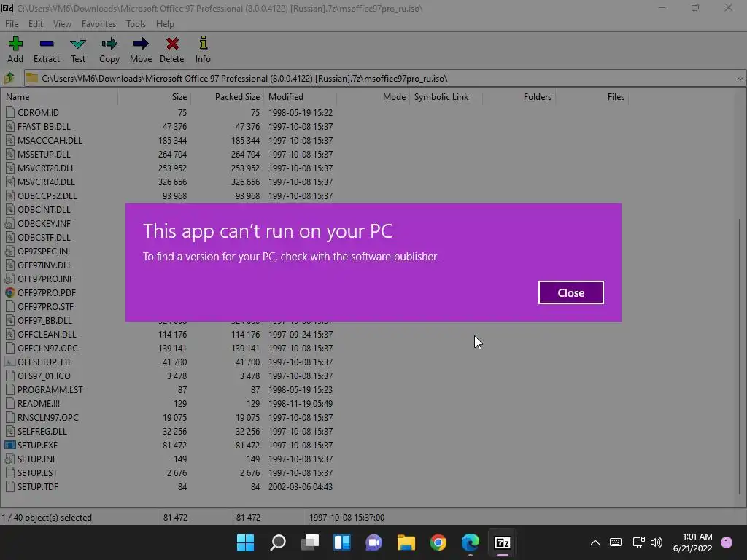Select the ODBCCP32.DLL row
747x560 pixels.
click(x=169, y=195)
